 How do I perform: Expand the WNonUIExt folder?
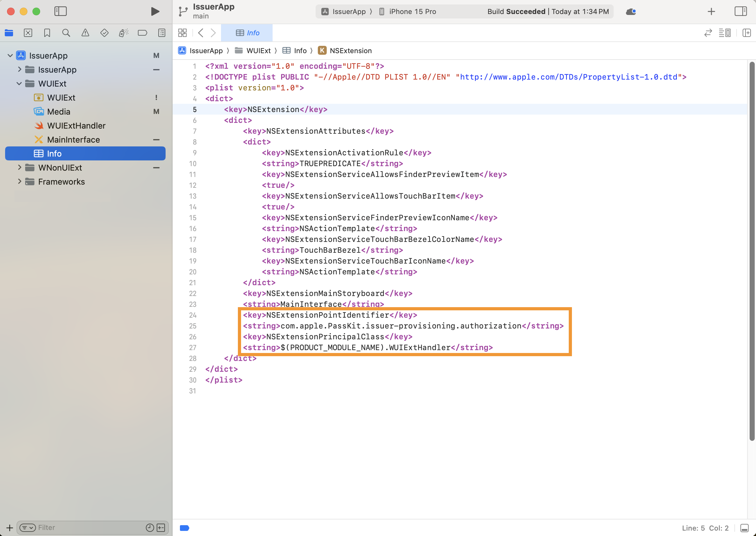[x=19, y=167]
